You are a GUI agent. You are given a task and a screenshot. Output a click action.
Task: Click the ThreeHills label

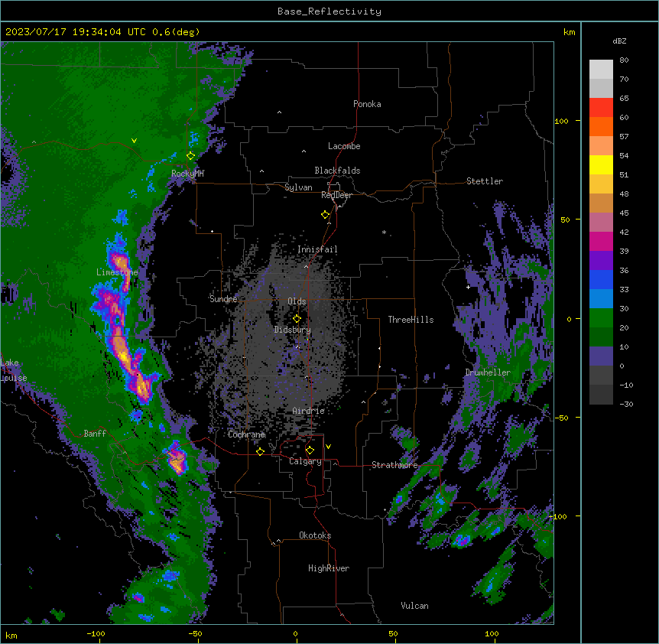411,320
